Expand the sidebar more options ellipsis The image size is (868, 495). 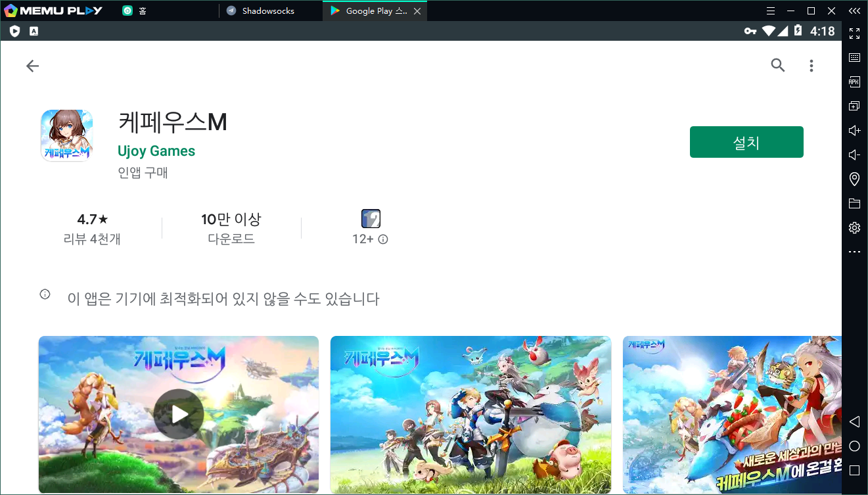854,252
